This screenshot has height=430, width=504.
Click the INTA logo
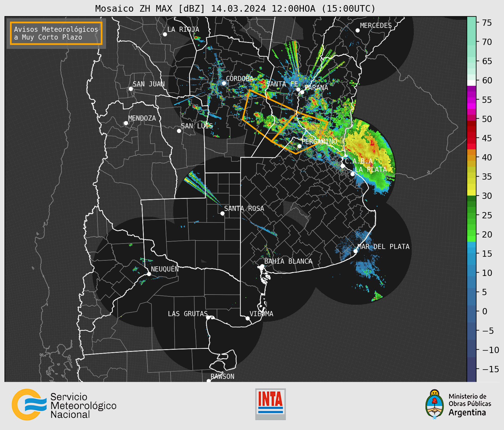tap(270, 404)
